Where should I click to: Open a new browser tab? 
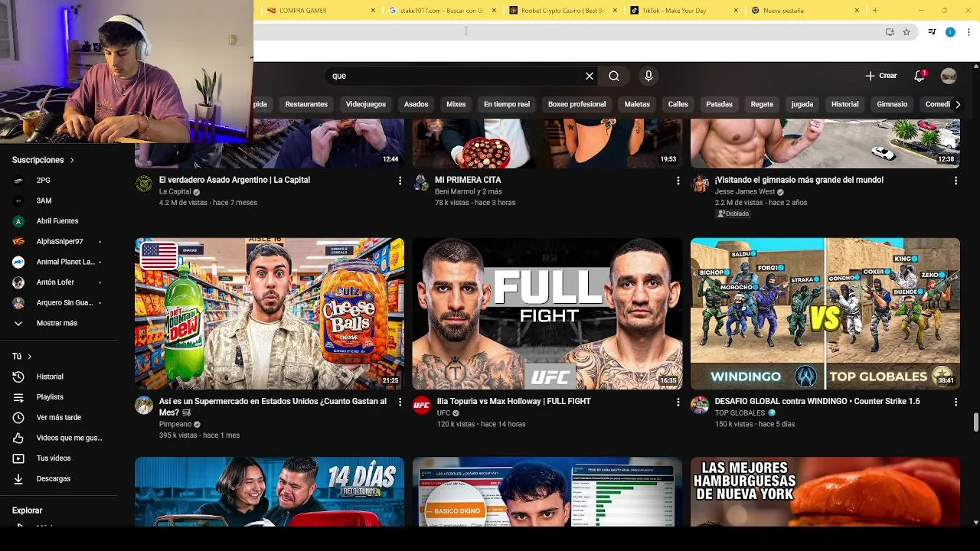[x=875, y=11]
